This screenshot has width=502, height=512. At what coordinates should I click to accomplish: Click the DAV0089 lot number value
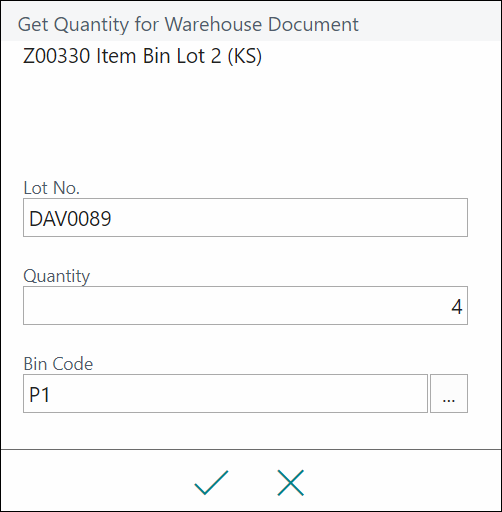click(x=70, y=219)
